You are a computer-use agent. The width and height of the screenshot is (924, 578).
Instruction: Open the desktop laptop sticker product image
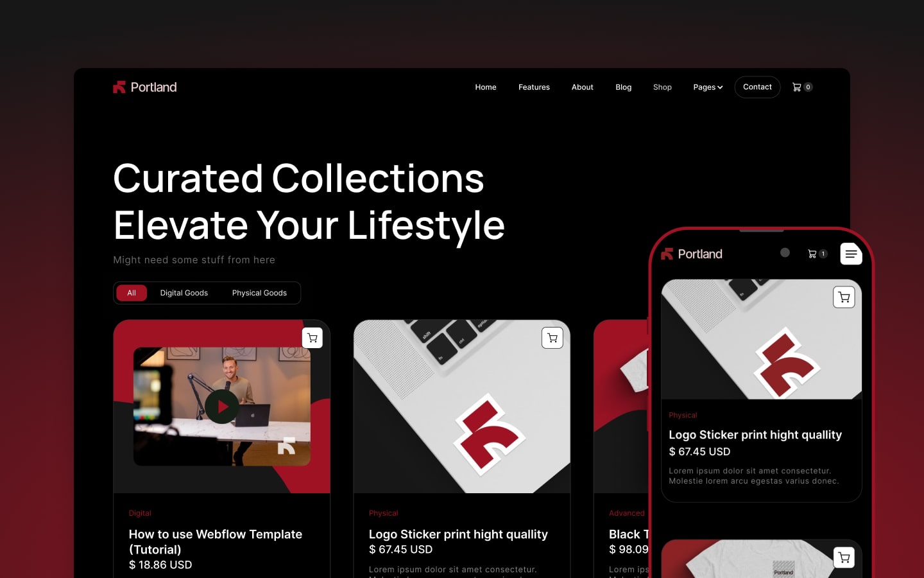(x=462, y=407)
